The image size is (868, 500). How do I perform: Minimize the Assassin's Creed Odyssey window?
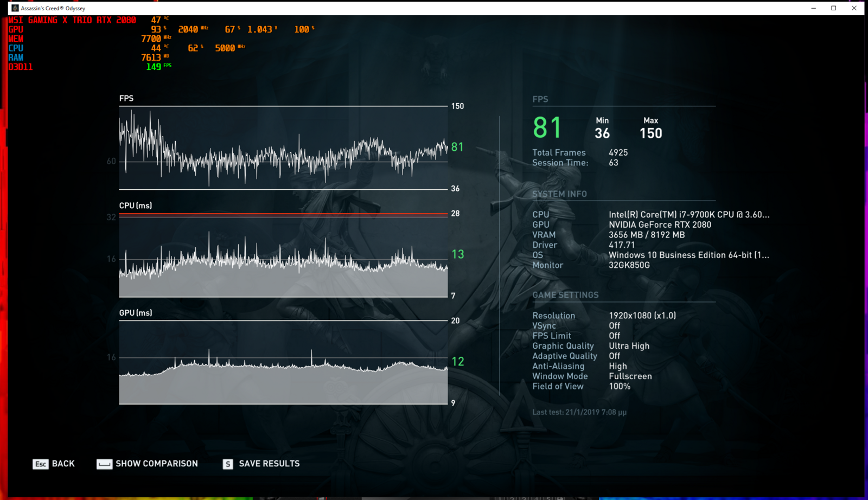(813, 8)
